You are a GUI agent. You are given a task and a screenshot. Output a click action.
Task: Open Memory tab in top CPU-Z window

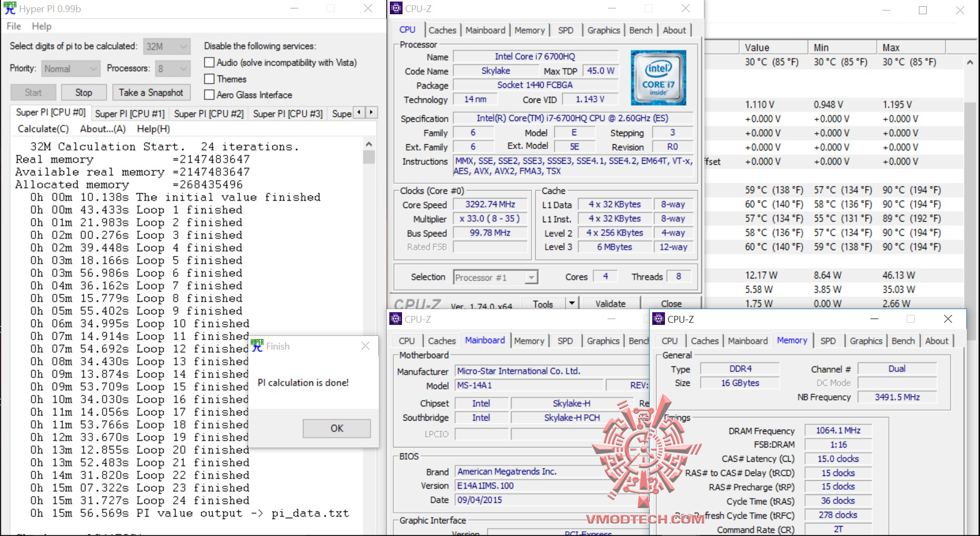(530, 30)
